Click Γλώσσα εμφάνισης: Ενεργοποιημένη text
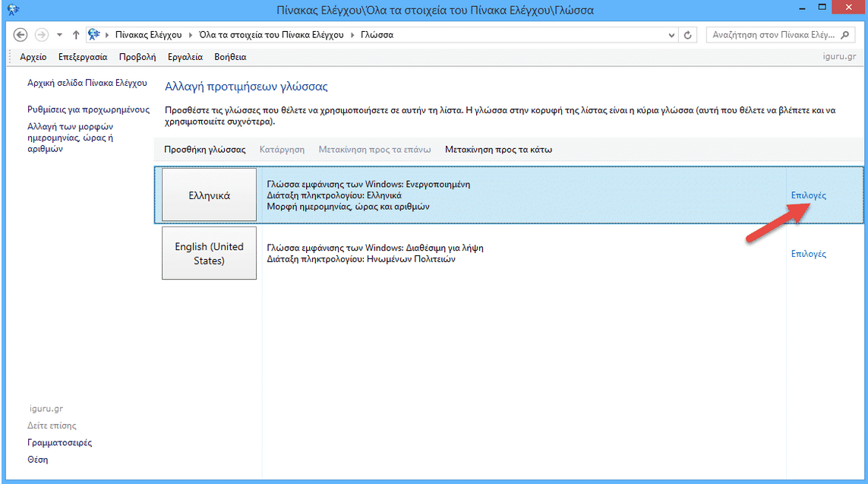 pyautogui.click(x=368, y=185)
